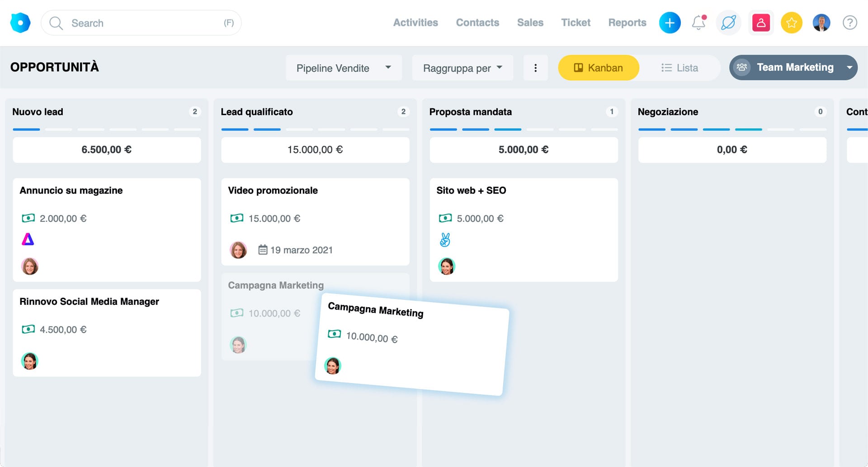Screen dimensions: 868x467
Task: Open the Sito web + SEO opportunity card
Action: tap(524, 191)
